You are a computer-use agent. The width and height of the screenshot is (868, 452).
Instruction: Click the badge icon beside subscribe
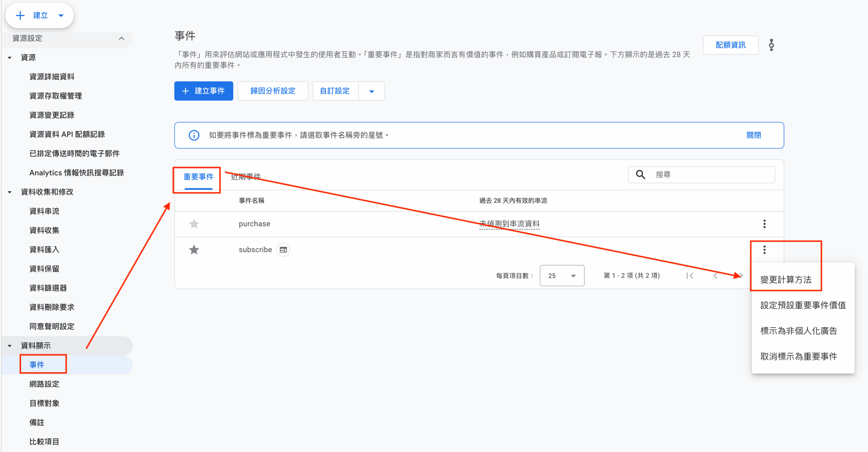click(x=283, y=250)
